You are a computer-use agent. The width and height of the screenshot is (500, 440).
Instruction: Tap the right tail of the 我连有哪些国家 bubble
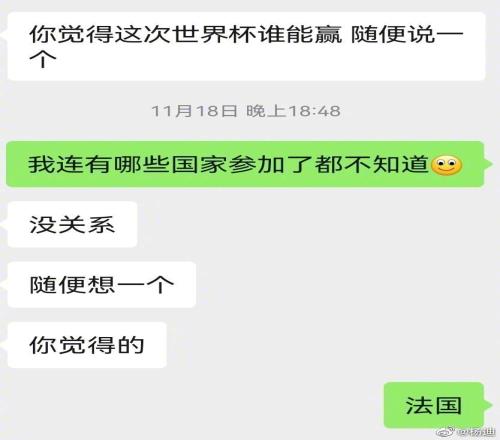pyautogui.click(x=488, y=164)
